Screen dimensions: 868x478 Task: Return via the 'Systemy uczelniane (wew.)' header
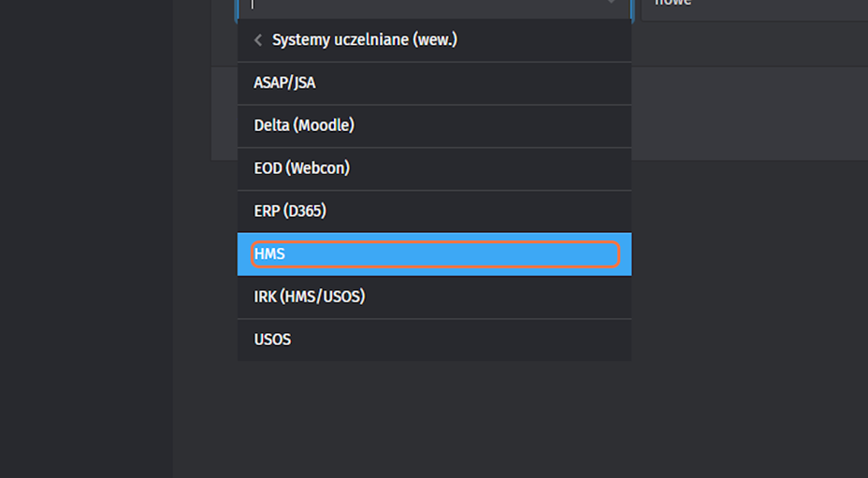[x=364, y=40]
